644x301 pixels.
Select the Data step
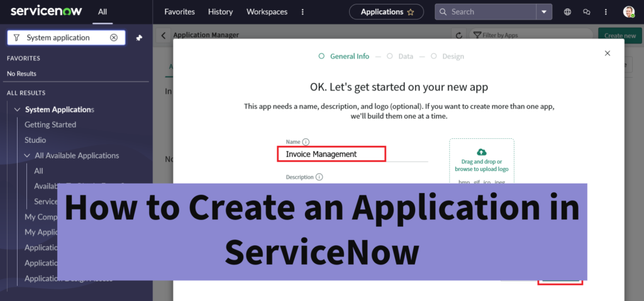coord(400,57)
